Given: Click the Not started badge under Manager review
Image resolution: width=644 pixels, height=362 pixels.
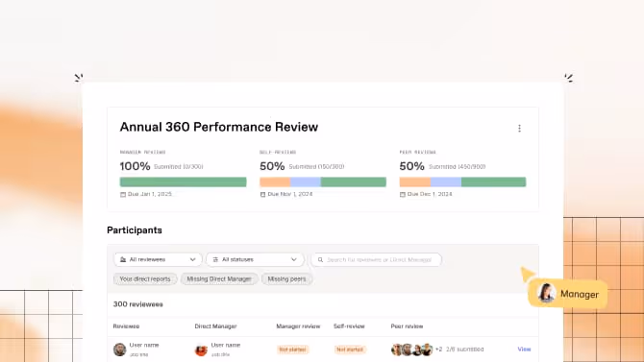Looking at the screenshot, I should point(292,350).
